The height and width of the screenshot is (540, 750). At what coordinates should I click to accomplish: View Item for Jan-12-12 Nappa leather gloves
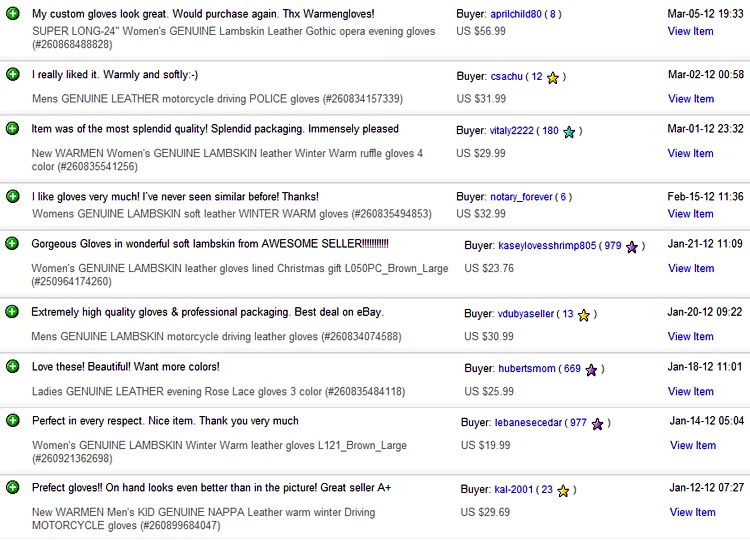(693, 512)
